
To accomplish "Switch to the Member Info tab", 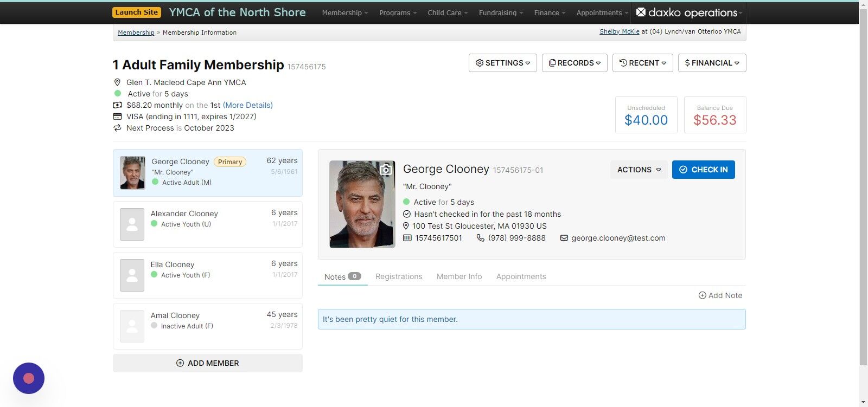I will (x=459, y=276).
